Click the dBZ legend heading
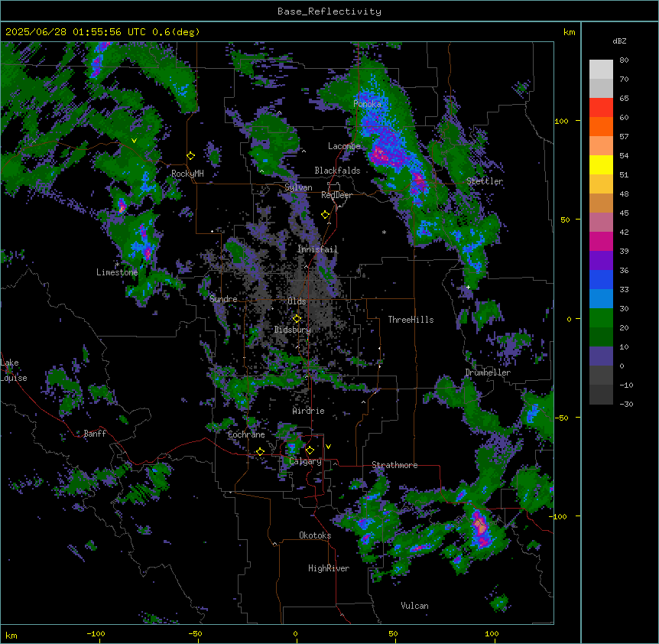The width and height of the screenshot is (659, 644). point(619,41)
